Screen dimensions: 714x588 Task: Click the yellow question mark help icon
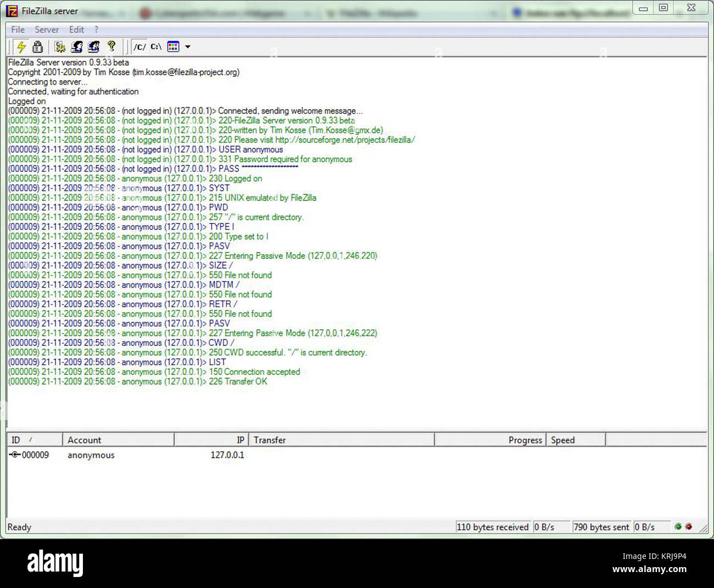click(111, 46)
